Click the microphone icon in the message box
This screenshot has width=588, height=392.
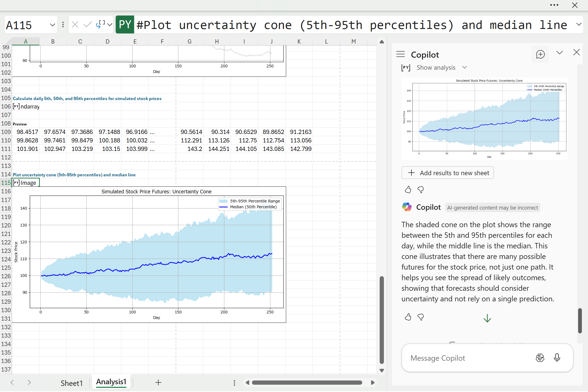coord(557,358)
